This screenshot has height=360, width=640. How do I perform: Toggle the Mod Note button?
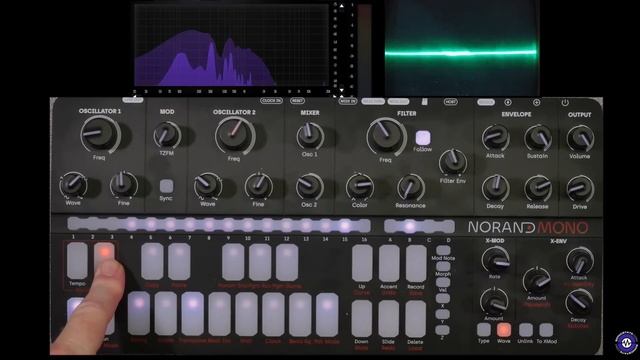(x=443, y=250)
